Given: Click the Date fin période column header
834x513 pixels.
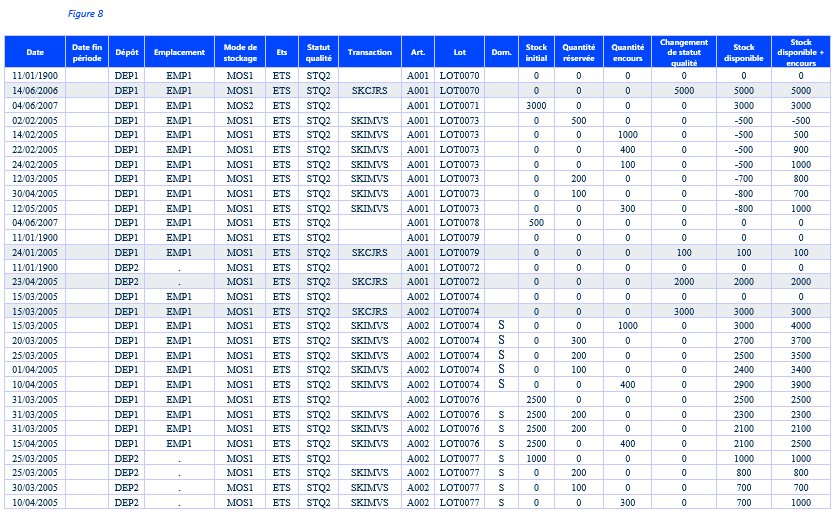Looking at the screenshot, I should point(87,52).
